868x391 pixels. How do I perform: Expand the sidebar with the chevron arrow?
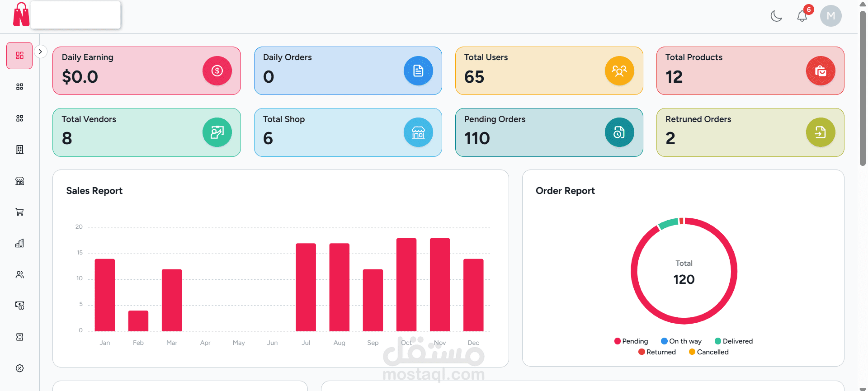click(x=40, y=52)
